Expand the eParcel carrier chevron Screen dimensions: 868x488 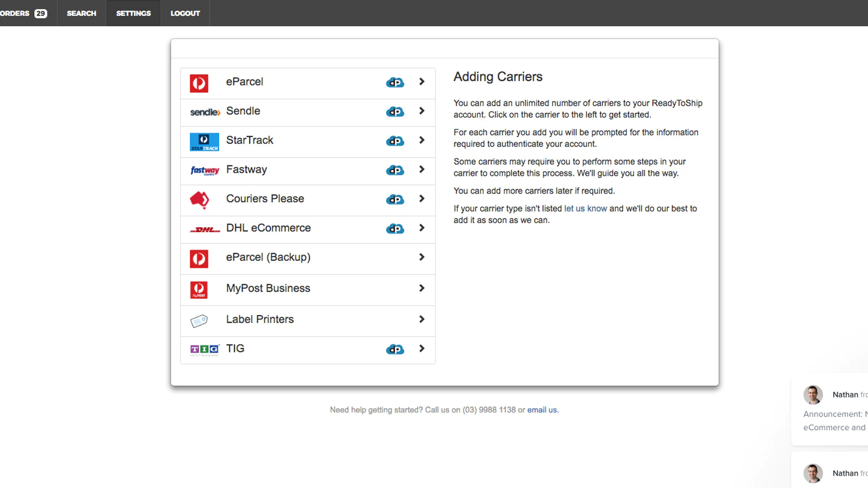tap(422, 82)
